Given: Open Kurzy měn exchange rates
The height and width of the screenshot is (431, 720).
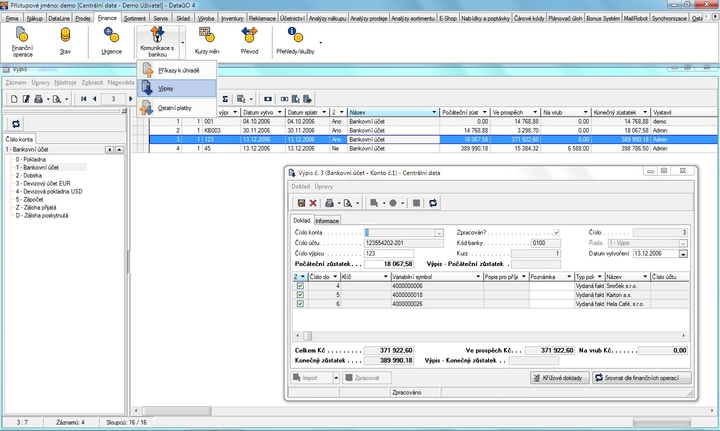Looking at the screenshot, I should tap(207, 40).
